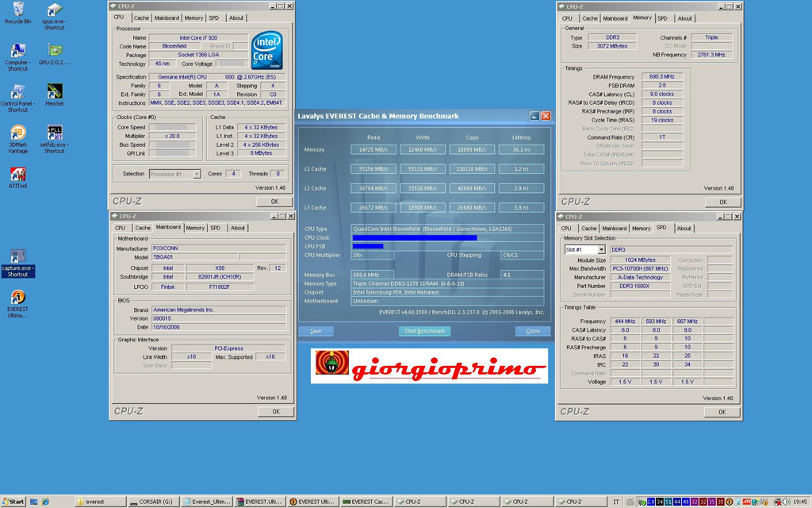Launch the setfsb.exe shortcut icon
The height and width of the screenshot is (508, 812).
(x=55, y=139)
